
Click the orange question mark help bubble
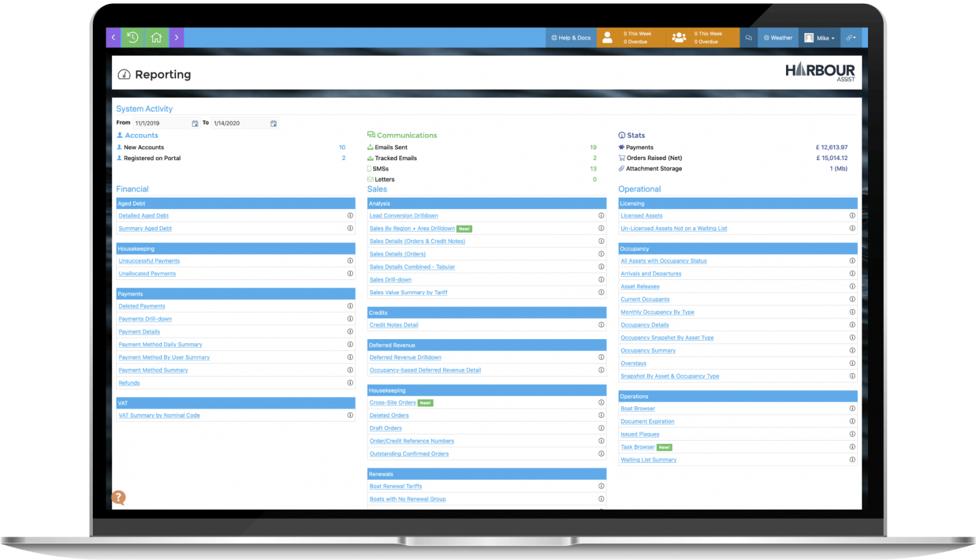point(118,498)
